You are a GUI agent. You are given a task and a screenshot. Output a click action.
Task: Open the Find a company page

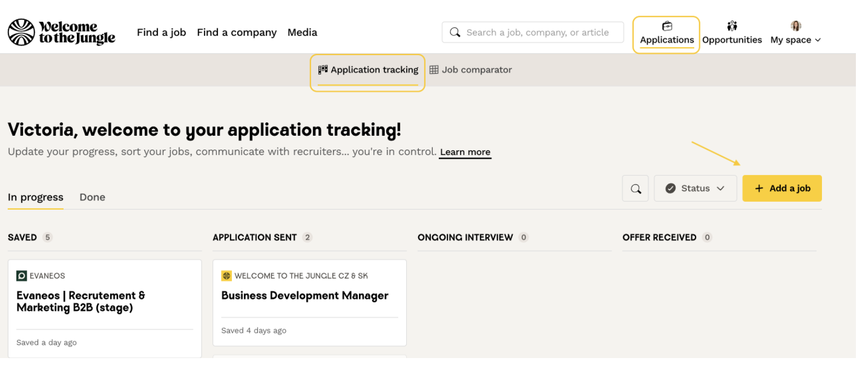pos(236,32)
